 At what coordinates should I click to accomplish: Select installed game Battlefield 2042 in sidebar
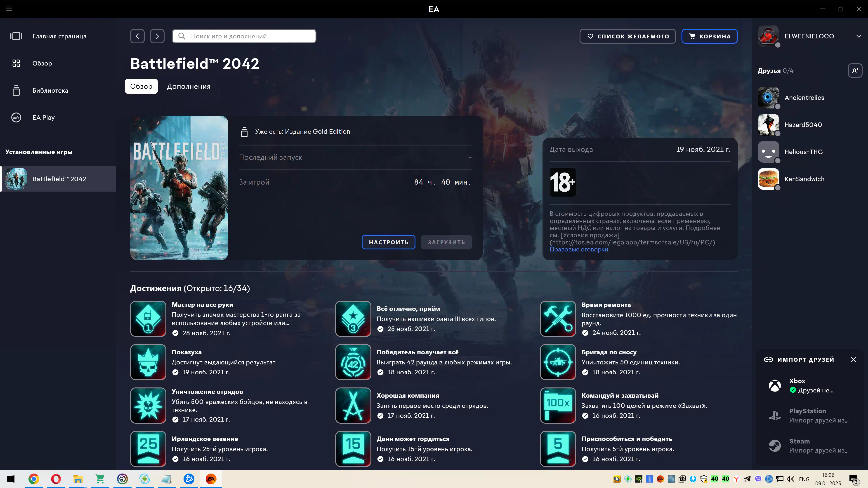click(58, 179)
